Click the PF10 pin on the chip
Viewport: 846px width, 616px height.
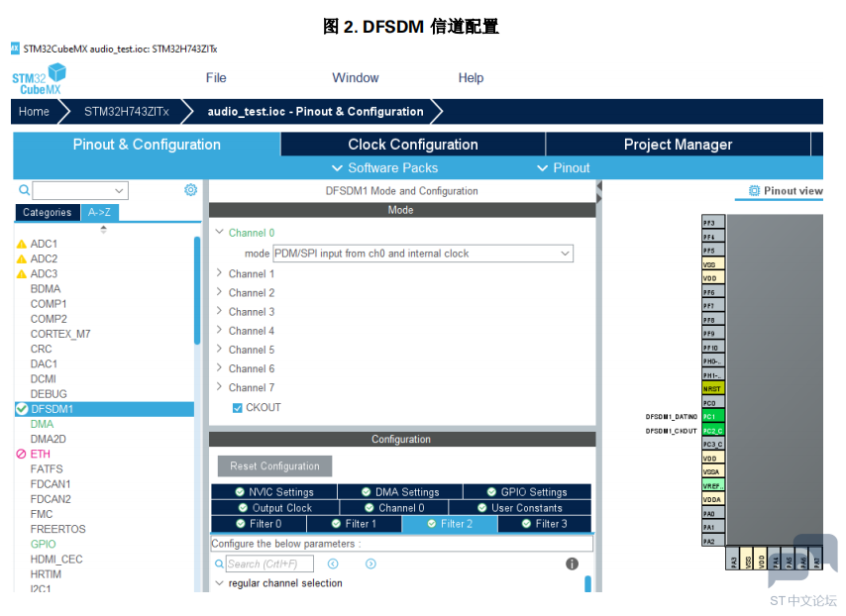coord(712,348)
